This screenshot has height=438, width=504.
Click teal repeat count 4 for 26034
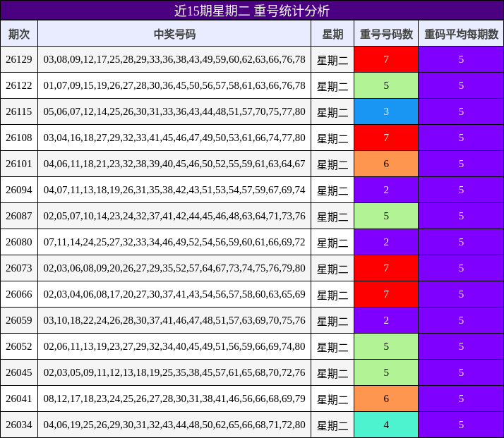tap(386, 425)
